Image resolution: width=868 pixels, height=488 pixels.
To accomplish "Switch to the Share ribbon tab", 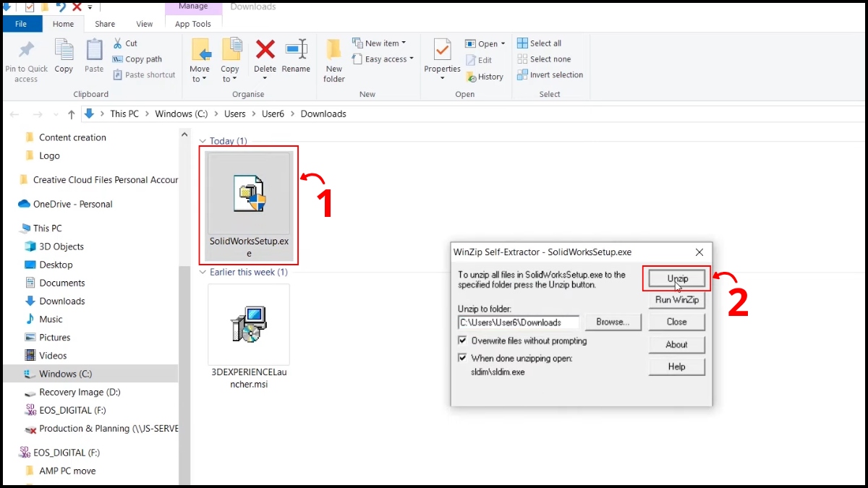I will [105, 24].
